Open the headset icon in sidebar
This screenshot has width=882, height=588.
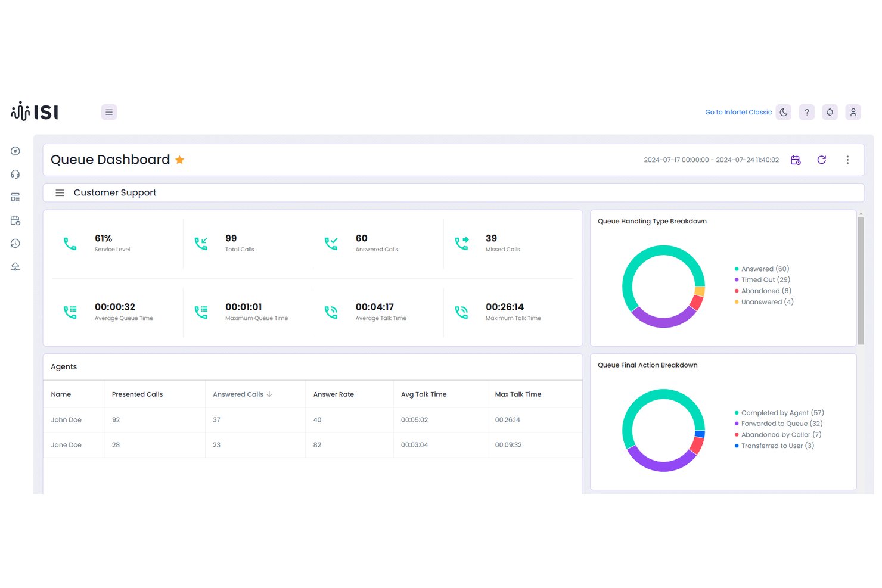15,174
